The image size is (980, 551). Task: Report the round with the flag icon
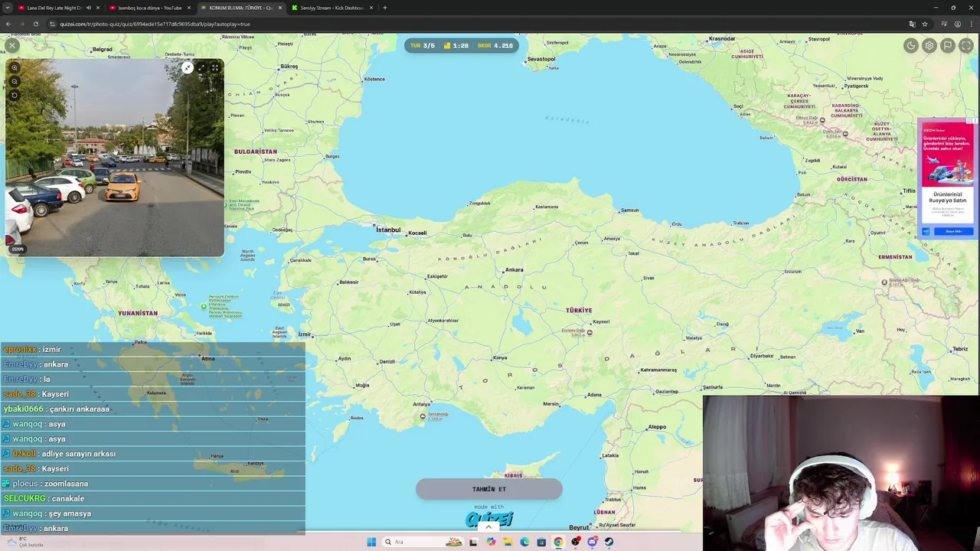[948, 46]
